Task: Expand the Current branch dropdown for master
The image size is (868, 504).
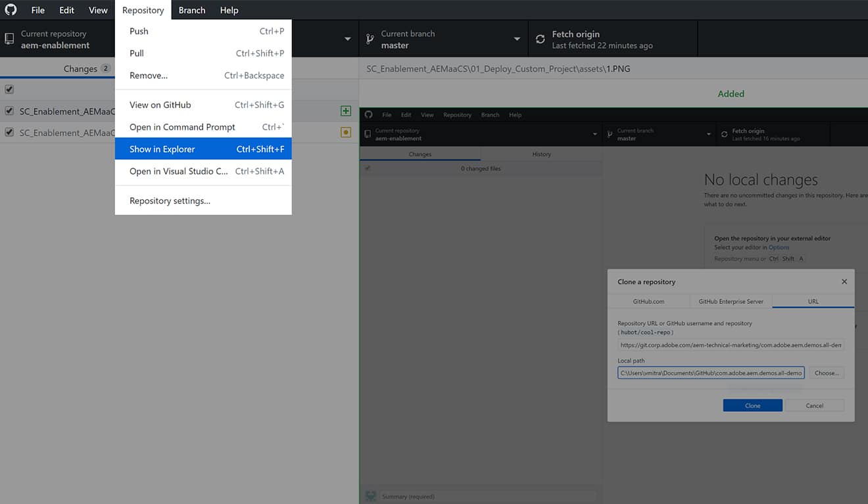Action: click(x=517, y=38)
